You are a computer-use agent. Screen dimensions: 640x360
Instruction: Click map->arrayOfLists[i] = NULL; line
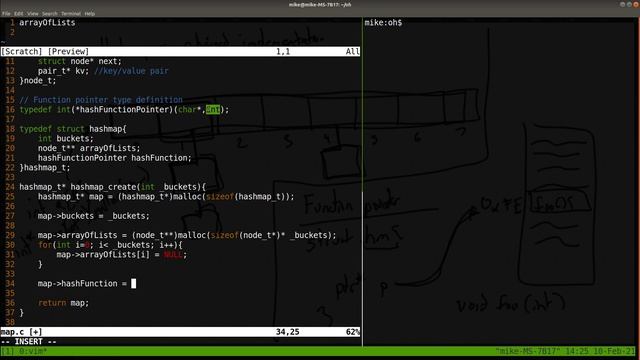pyautogui.click(x=122, y=255)
